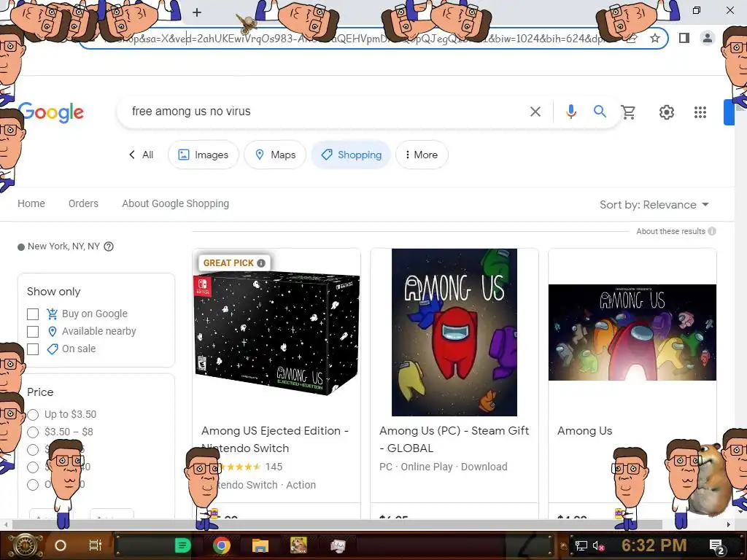Open the fist icon app in taskbar
747x560 pixels.
(x=337, y=546)
